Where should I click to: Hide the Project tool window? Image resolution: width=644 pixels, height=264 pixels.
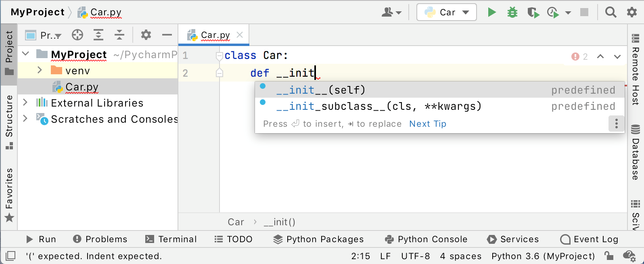pos(167,35)
